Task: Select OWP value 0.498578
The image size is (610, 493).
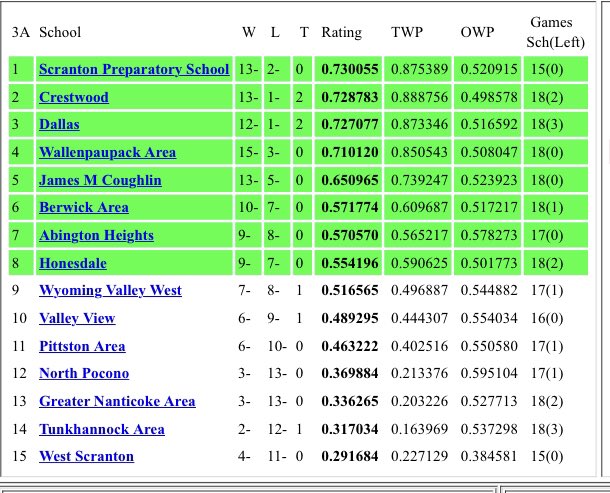Action: pos(489,97)
